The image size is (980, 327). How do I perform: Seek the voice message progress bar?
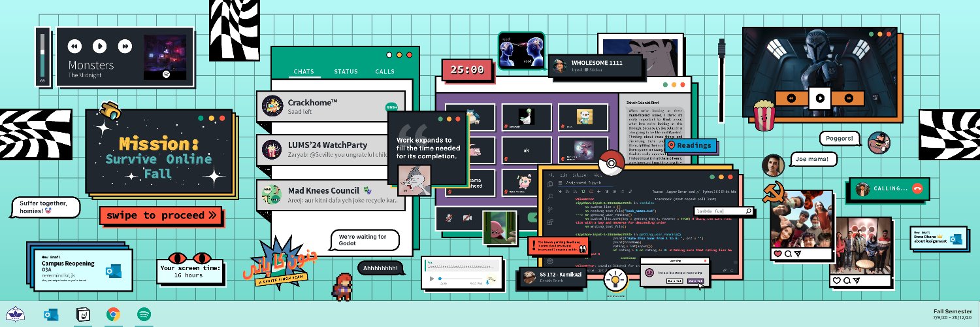461,279
